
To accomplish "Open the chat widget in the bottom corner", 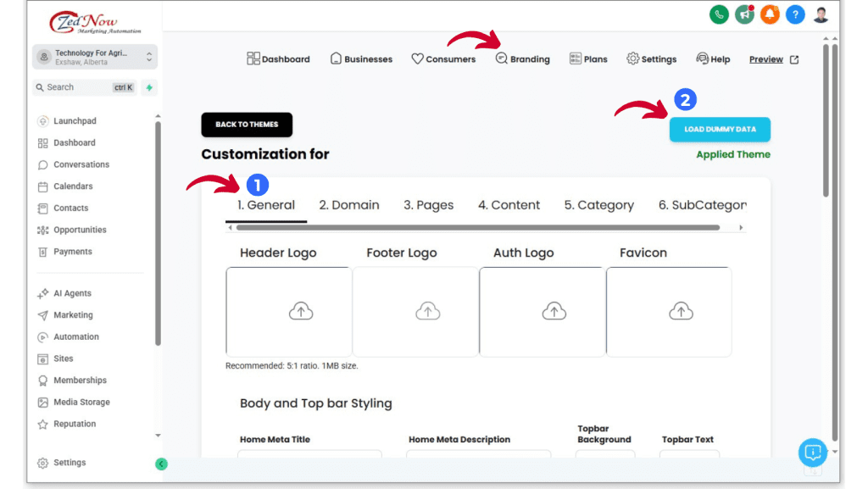I will [x=812, y=453].
